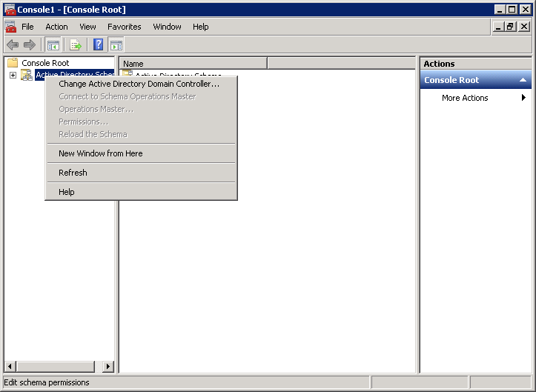Select Active Directory Schema tree item label
Viewport: 536px width, 392px height.
click(75, 75)
